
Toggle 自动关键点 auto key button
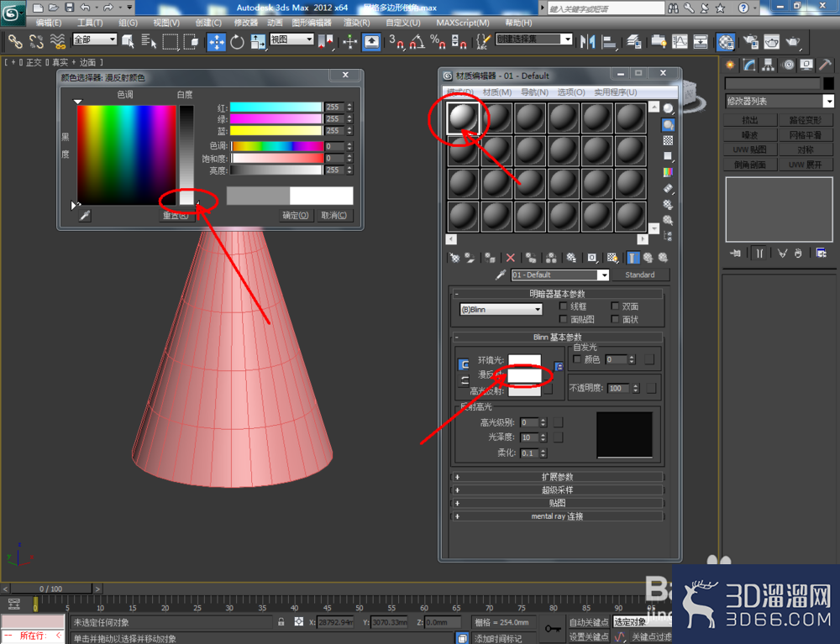pos(588,622)
